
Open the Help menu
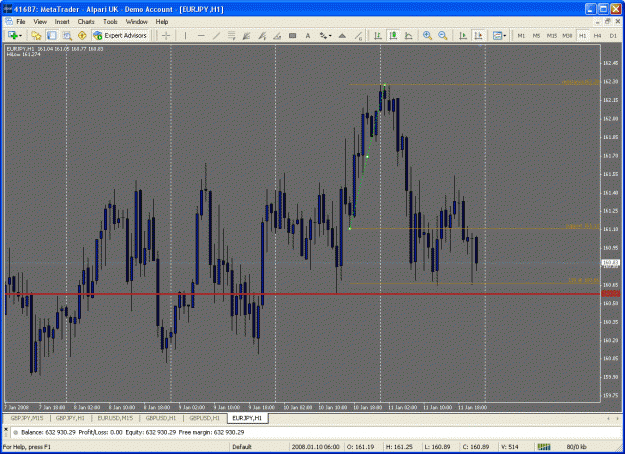(x=162, y=22)
